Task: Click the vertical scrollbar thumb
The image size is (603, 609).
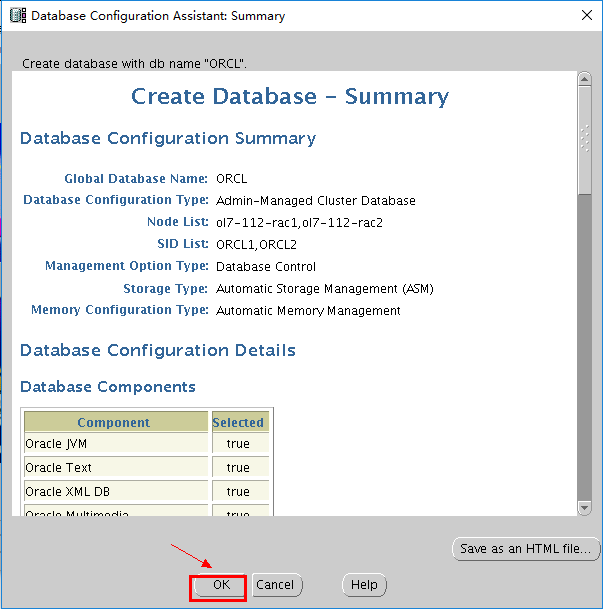Action: coord(584,140)
